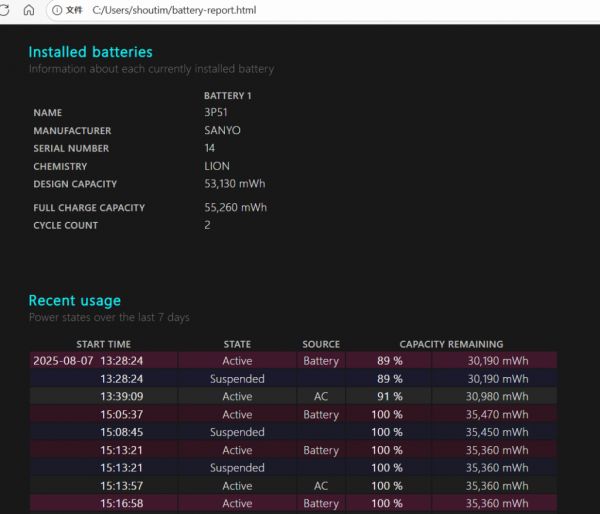Click the Recent usage heading

(x=74, y=300)
